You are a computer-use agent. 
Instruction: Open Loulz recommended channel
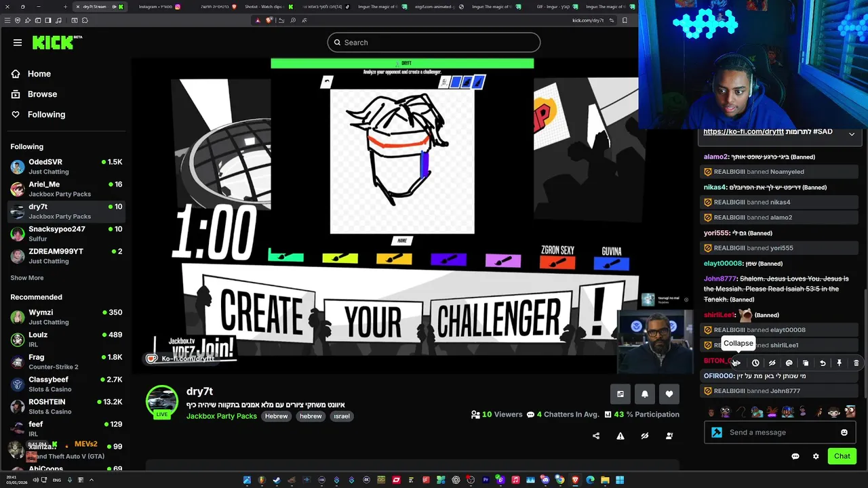click(x=66, y=340)
